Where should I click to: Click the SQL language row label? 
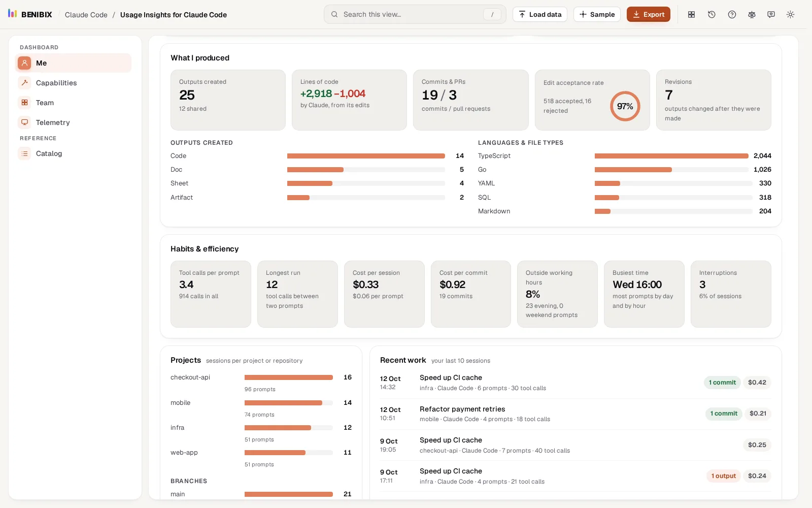point(484,198)
